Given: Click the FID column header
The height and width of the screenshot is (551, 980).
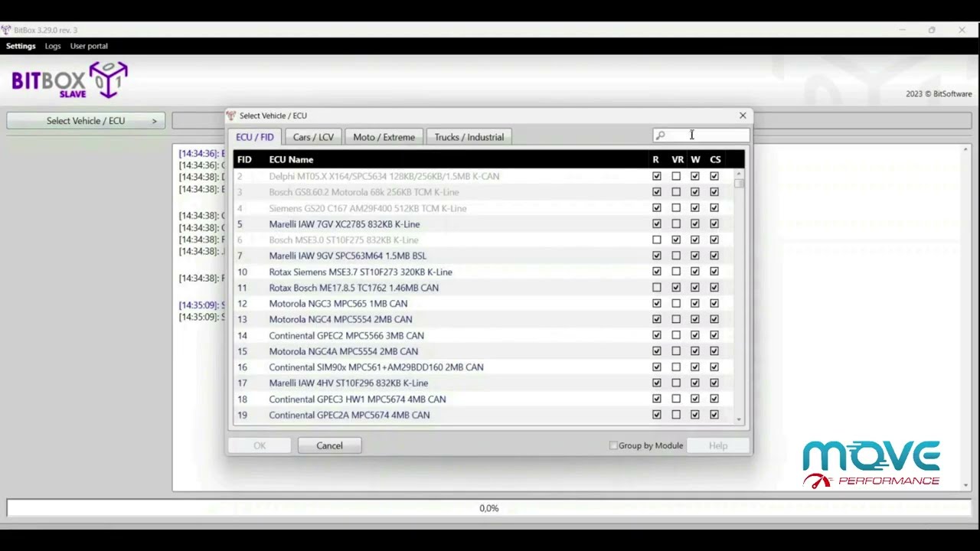Looking at the screenshot, I should 244,159.
